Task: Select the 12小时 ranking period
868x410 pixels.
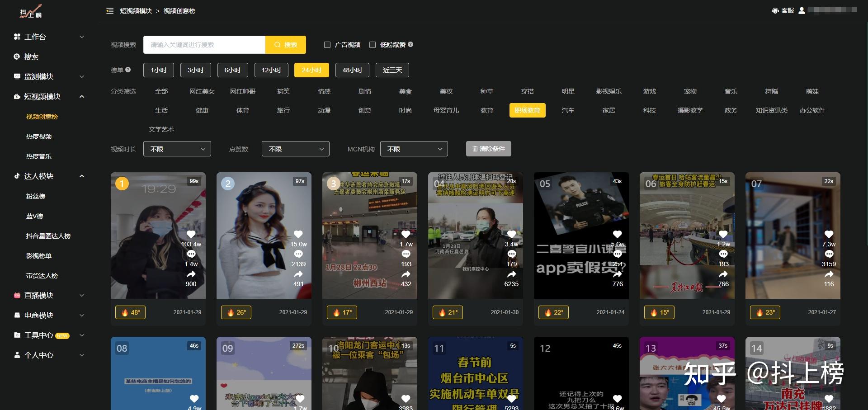Action: coord(271,70)
